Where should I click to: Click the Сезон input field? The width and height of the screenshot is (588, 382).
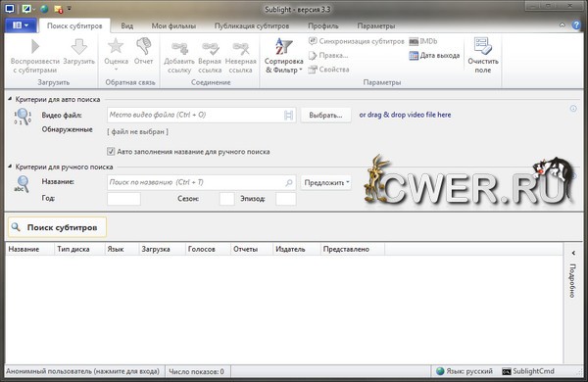227,199
